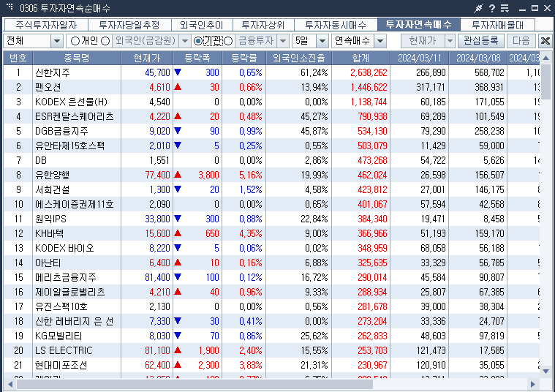
Task: Click the window grip icon before 0306 title
Action: [x=10, y=7]
